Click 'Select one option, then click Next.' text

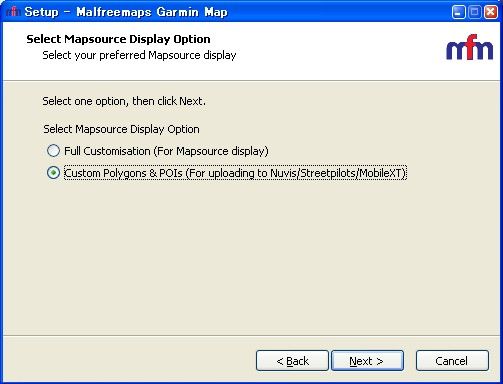(x=124, y=101)
